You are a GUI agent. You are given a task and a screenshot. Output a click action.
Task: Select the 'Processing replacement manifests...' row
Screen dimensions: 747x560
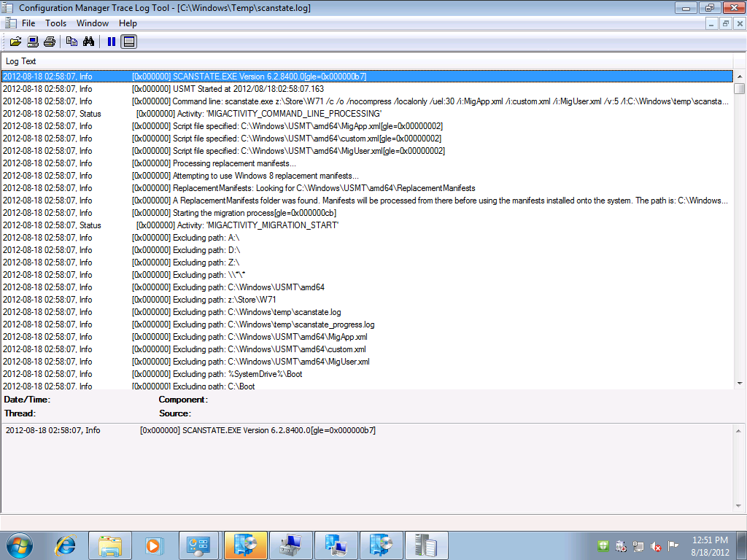tap(367, 163)
